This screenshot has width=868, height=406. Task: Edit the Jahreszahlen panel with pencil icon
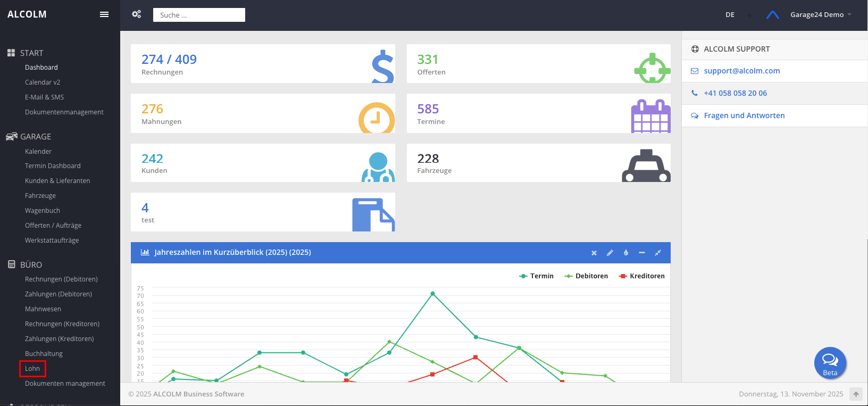coord(610,253)
